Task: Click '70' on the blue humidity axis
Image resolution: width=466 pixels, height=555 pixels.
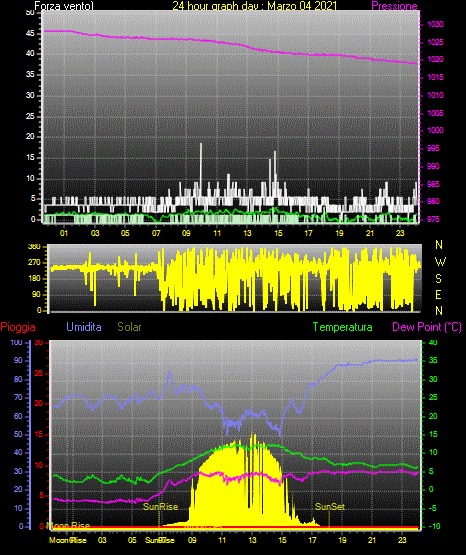Action: coord(18,397)
